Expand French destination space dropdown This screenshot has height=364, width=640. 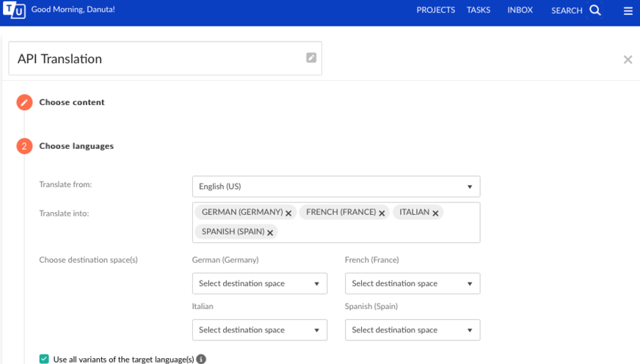(x=412, y=283)
